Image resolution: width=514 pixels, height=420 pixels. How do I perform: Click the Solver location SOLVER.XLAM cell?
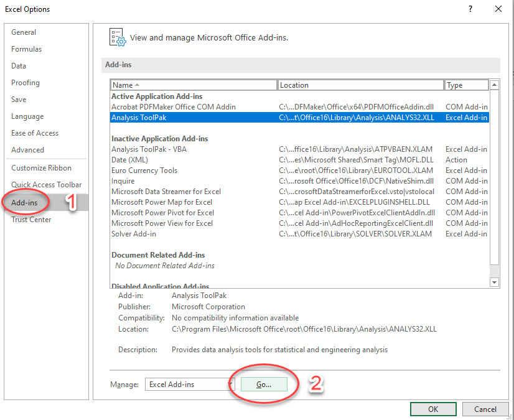355,234
